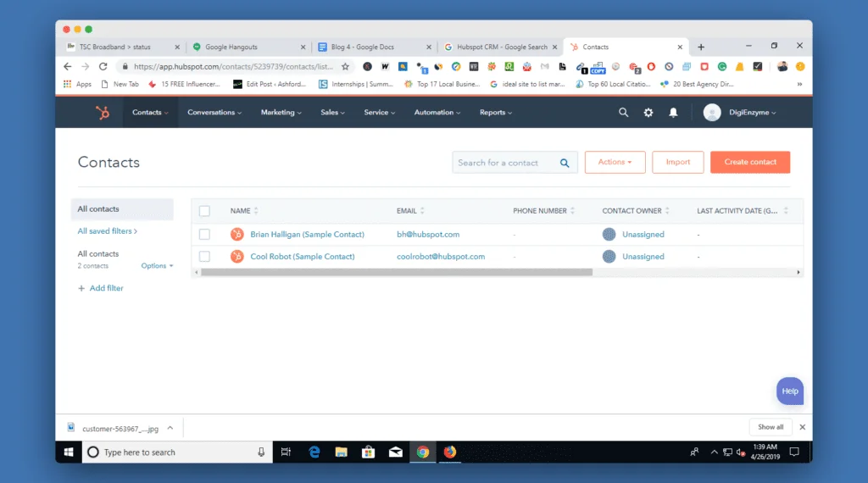Open the Actions dropdown
The image size is (868, 483).
coord(615,162)
